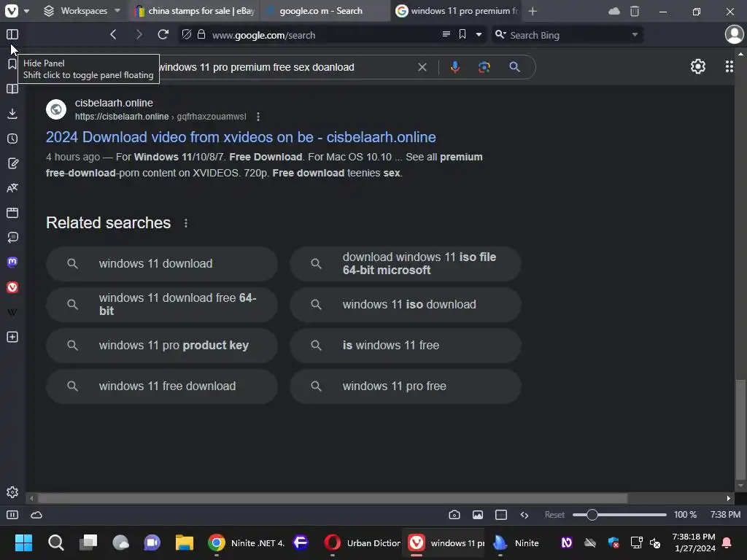Reload the current page

pyautogui.click(x=163, y=34)
